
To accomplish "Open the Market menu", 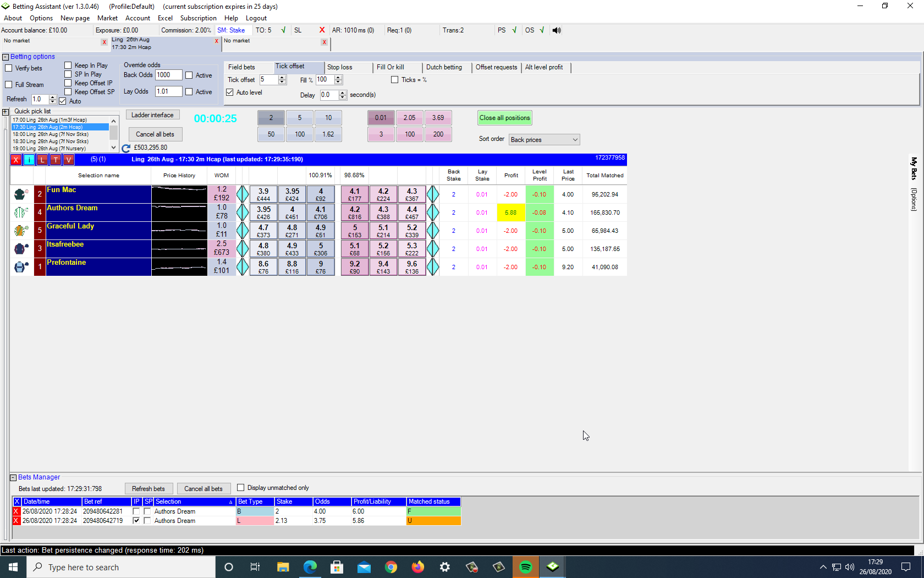I will pos(107,18).
